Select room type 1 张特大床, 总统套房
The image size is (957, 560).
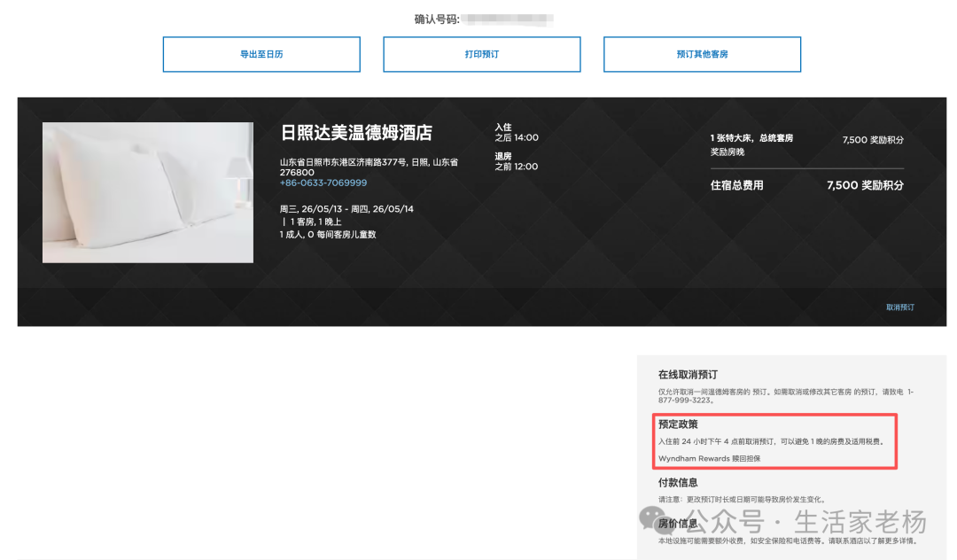[751, 138]
